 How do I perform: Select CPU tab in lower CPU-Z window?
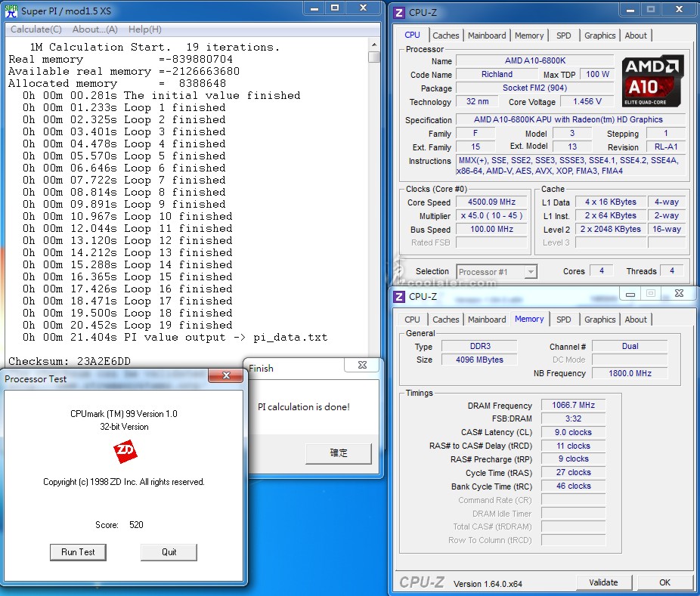(412, 320)
